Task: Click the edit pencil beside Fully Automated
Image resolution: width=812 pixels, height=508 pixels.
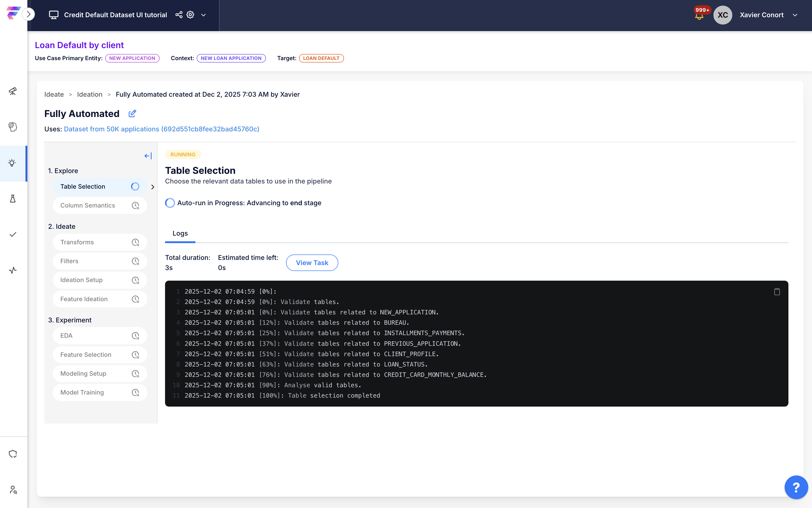Action: click(x=132, y=114)
